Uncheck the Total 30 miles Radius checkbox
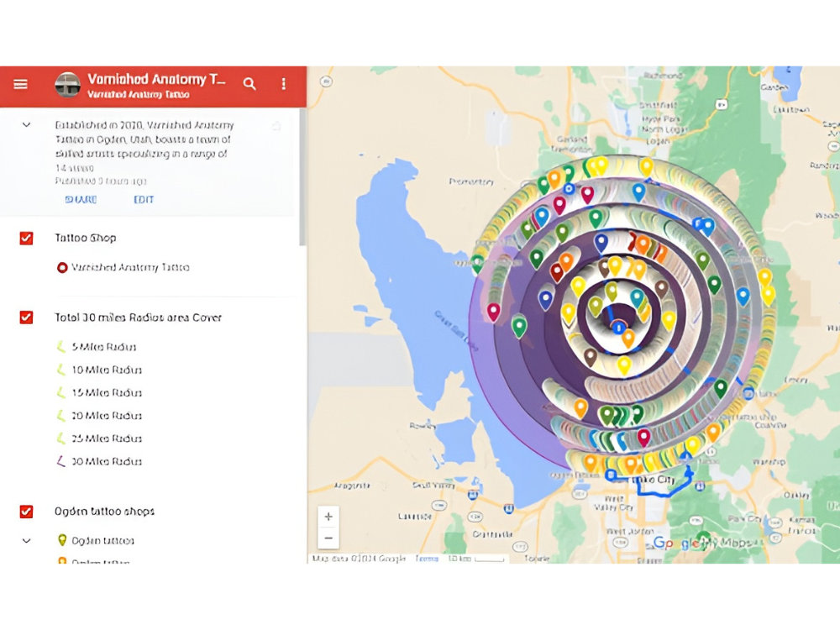 (26, 318)
